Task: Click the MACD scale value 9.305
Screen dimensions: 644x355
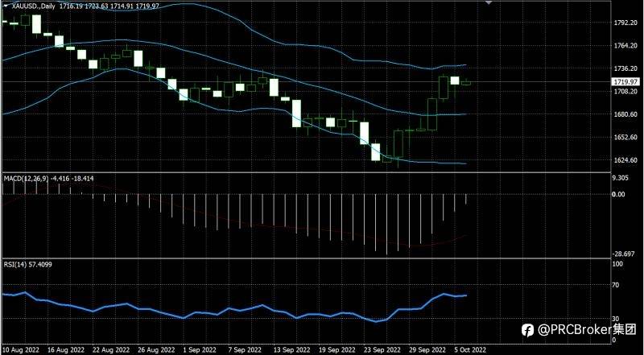Action: 621,178
